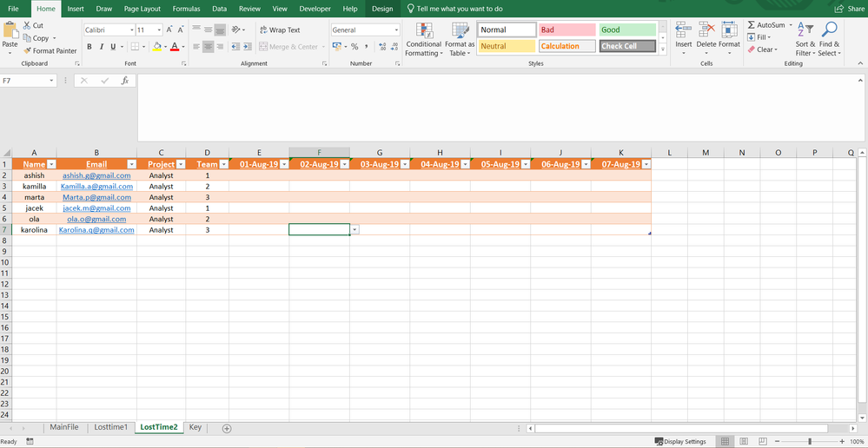Screen dimensions: 868x448
Task: Open the 02-Aug-19 filter dropdown
Action: pyautogui.click(x=344, y=164)
